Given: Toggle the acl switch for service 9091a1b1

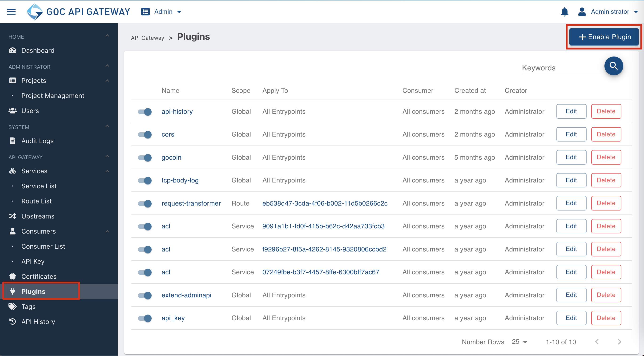Looking at the screenshot, I should [x=145, y=227].
